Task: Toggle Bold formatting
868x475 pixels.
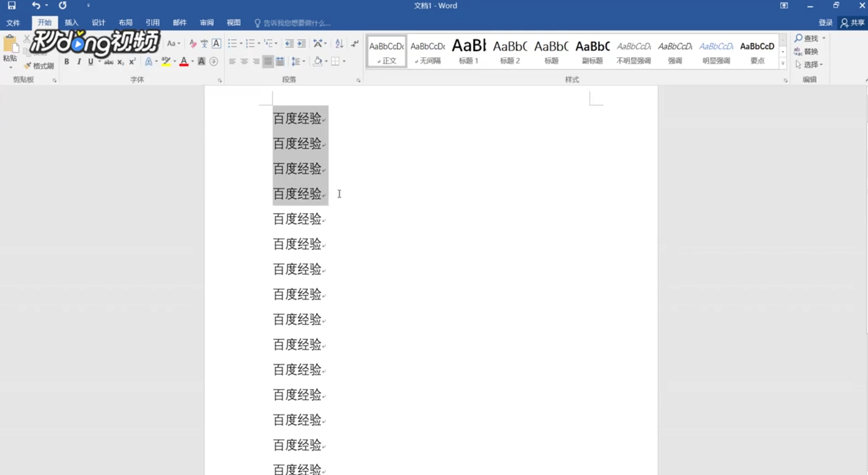Action: coord(66,62)
